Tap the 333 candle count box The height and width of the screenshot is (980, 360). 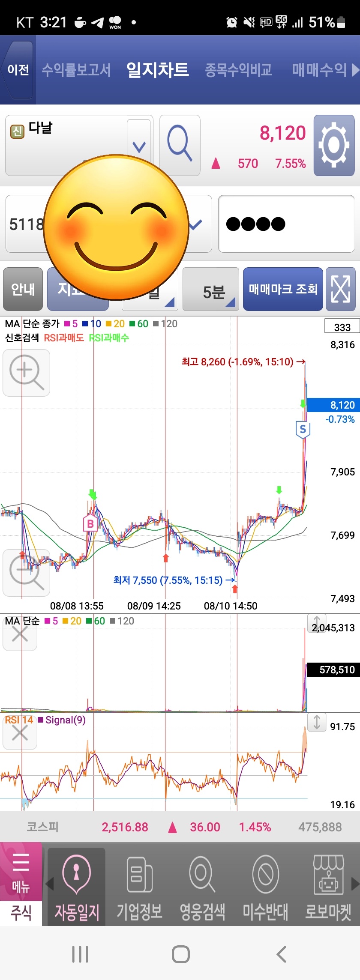pyautogui.click(x=342, y=326)
